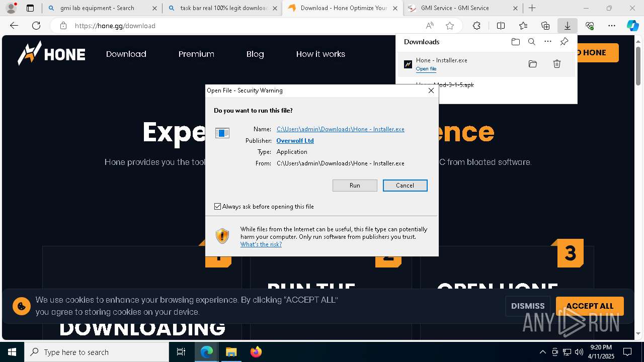Pin the Downloads panel
Viewport: 644px width, 362px height.
click(x=564, y=42)
